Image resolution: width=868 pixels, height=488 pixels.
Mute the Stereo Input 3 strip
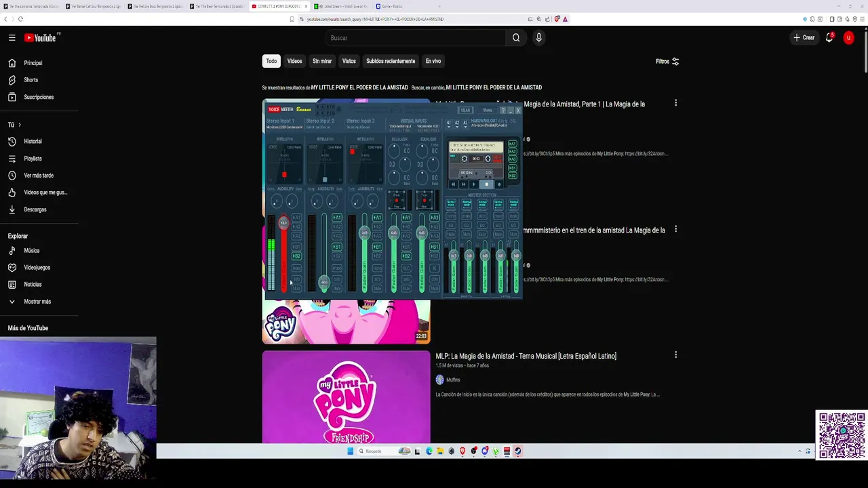coord(377,288)
